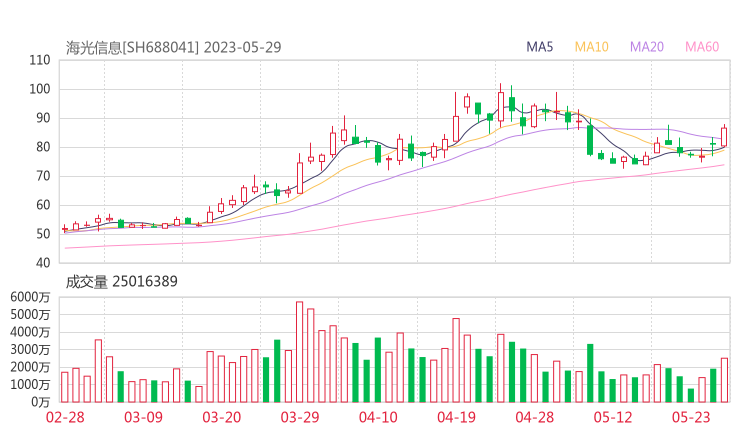Click the 2000万 volume axis label
Image resolution: width=740 pixels, height=440 pixels.
30,367
